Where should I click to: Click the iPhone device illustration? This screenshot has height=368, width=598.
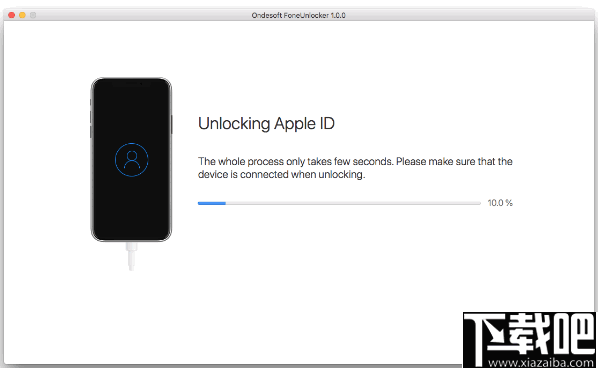coord(131,159)
